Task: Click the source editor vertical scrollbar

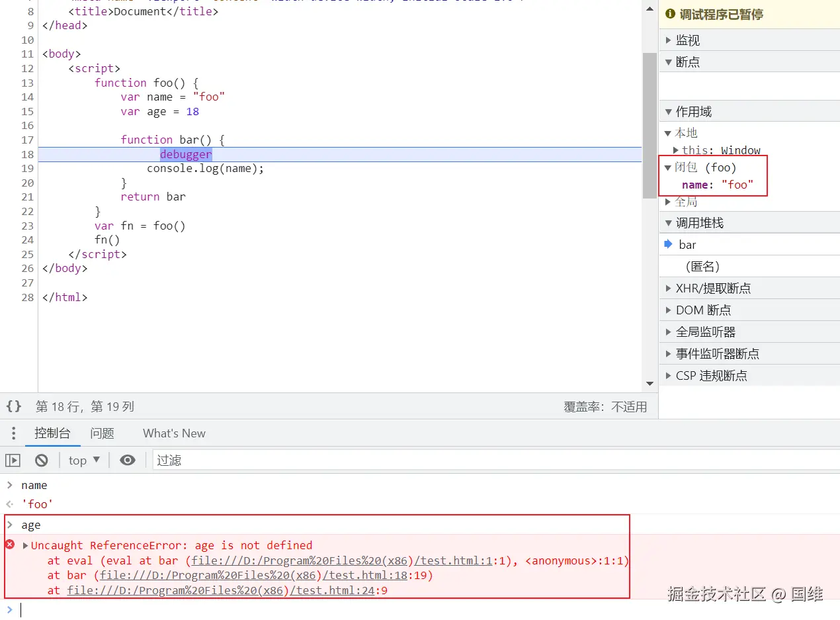Action: pos(650,126)
